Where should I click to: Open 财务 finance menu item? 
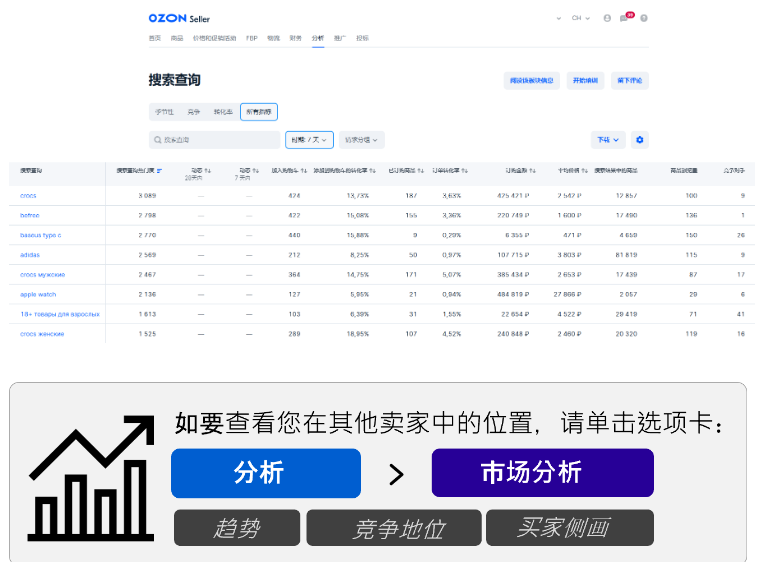coord(296,38)
